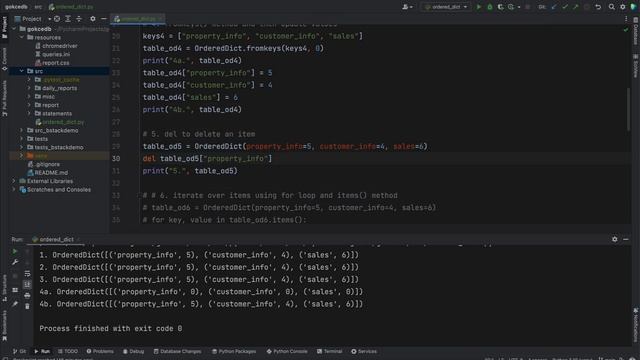Collapse the src folder
The height and width of the screenshot is (360, 640).
[22, 71]
